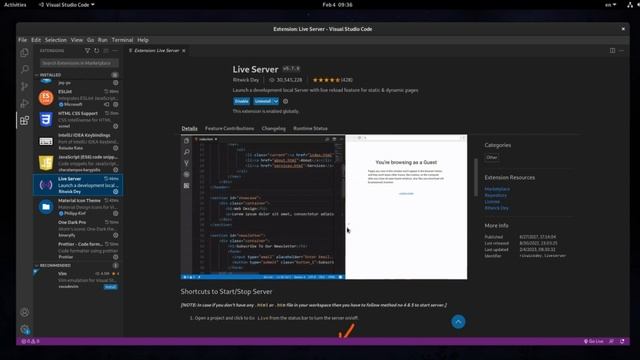This screenshot has height=360, width=640.
Task: Switch to the Runtime Status tab
Action: coord(310,128)
